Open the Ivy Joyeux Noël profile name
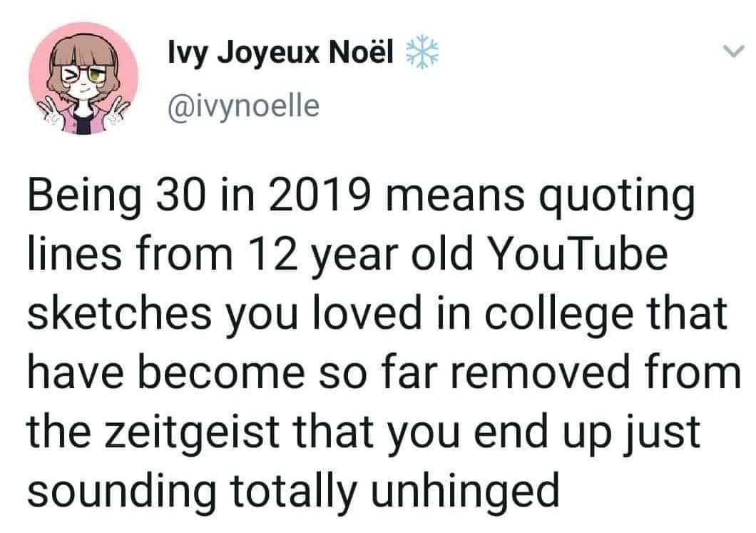 click(282, 52)
